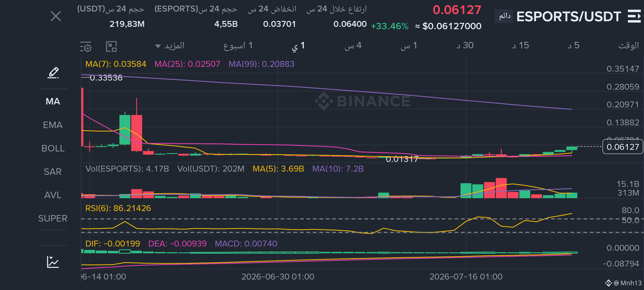Toggle the chart layout minimize icon

pyautogui.click(x=111, y=46)
